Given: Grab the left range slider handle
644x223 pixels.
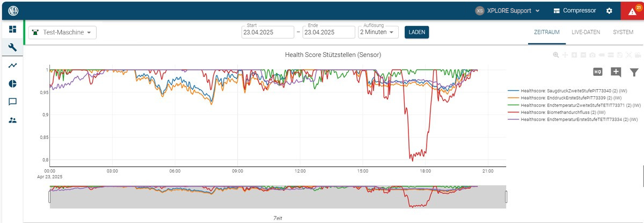Looking at the screenshot, I should [49, 197].
